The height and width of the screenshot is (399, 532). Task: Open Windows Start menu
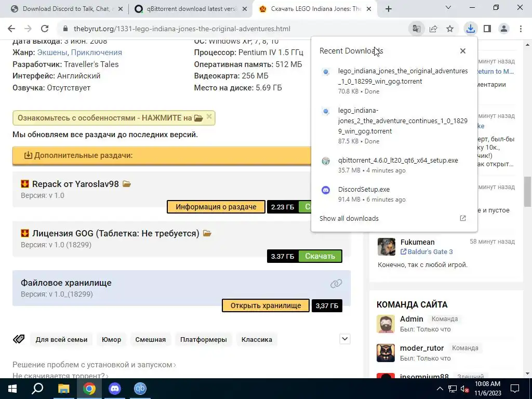click(x=12, y=389)
